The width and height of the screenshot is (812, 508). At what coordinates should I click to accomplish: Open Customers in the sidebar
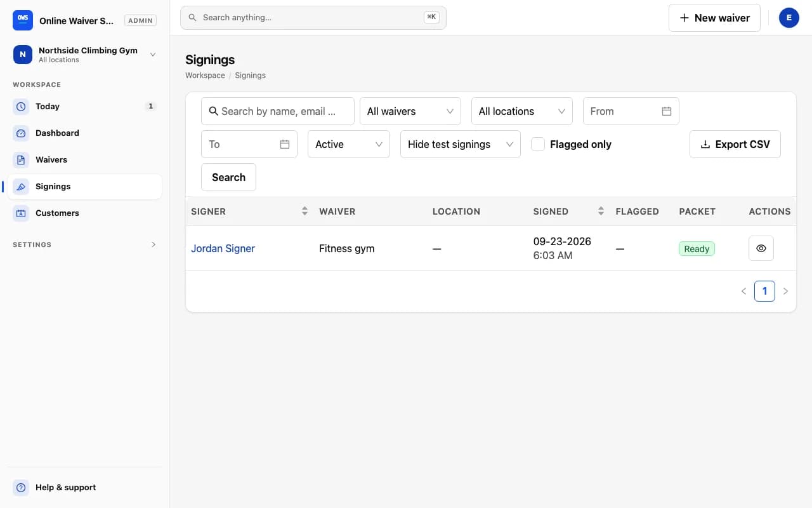pyautogui.click(x=85, y=213)
